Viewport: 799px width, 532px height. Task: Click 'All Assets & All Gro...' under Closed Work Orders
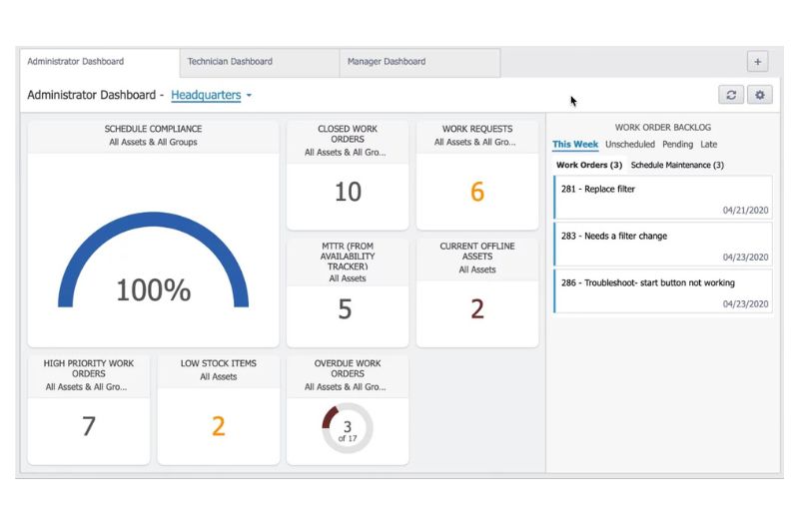point(346,153)
